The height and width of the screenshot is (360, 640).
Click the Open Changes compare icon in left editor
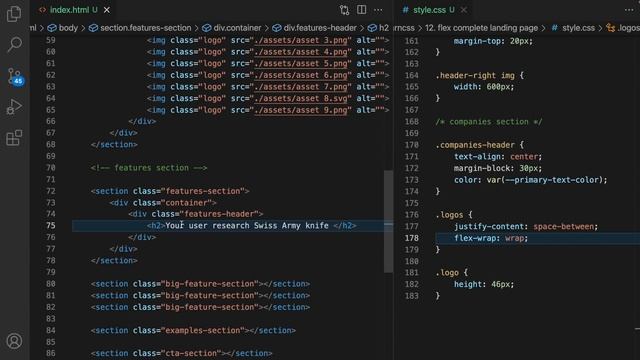point(344,10)
